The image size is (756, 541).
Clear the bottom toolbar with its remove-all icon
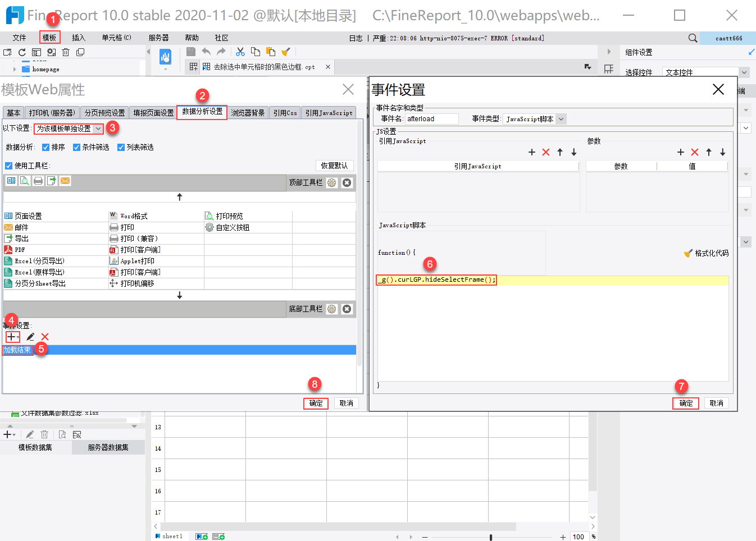(347, 309)
